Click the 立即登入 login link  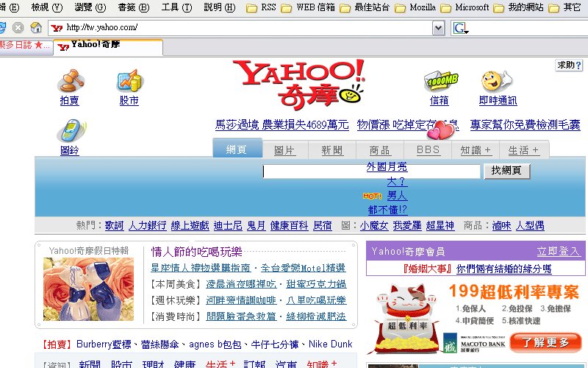point(559,251)
